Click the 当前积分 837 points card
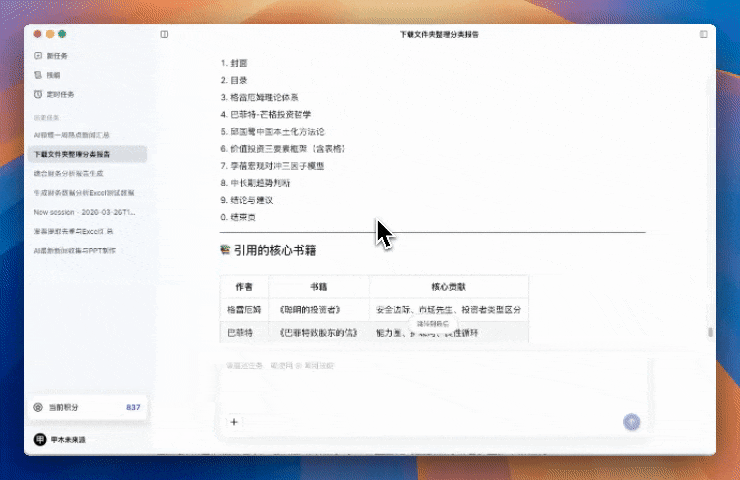 [x=87, y=407]
